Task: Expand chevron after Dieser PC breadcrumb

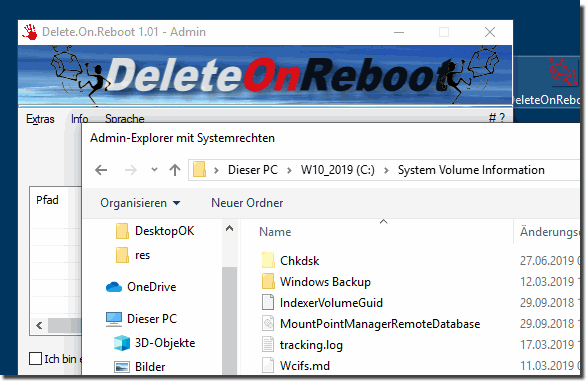Action: [289, 170]
